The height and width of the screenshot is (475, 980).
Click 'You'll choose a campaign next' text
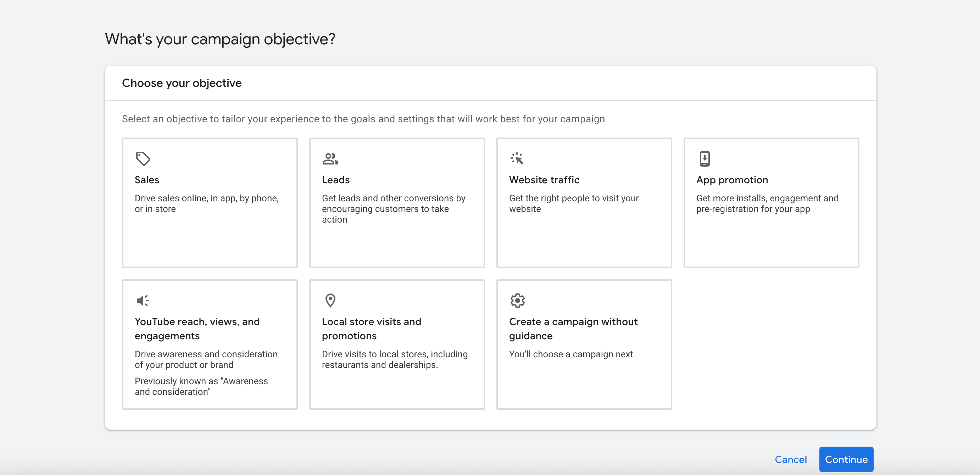coord(570,354)
